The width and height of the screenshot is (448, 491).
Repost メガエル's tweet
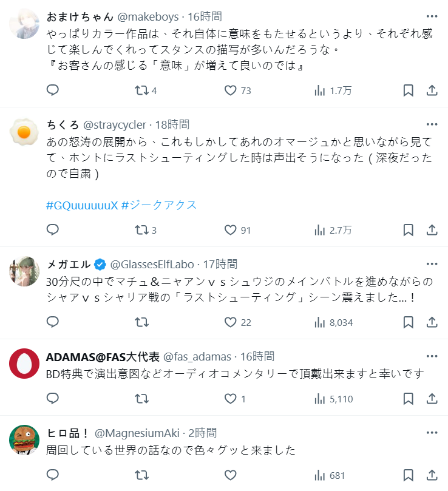pyautogui.click(x=141, y=322)
